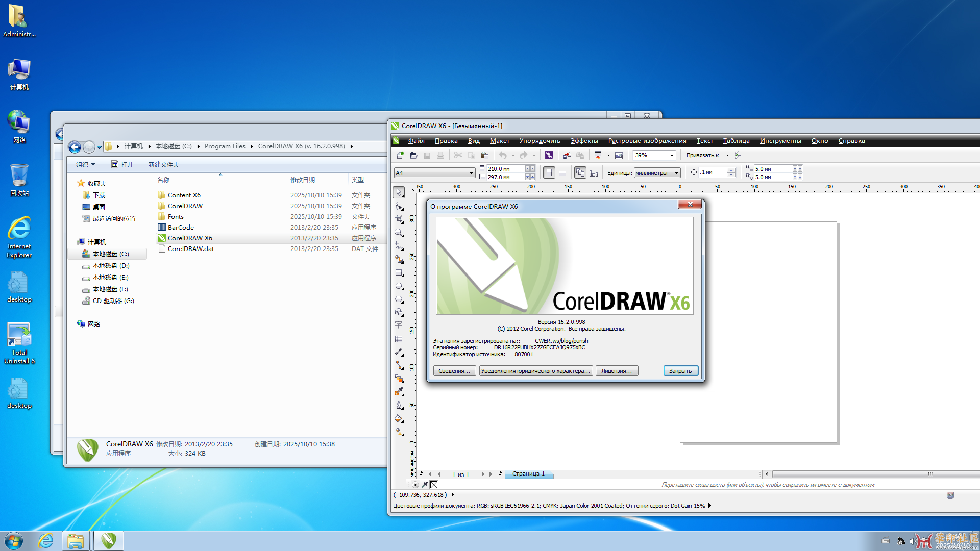Toggle apply layout to current page only
Viewport: 980px width, 551px height.
point(594,173)
